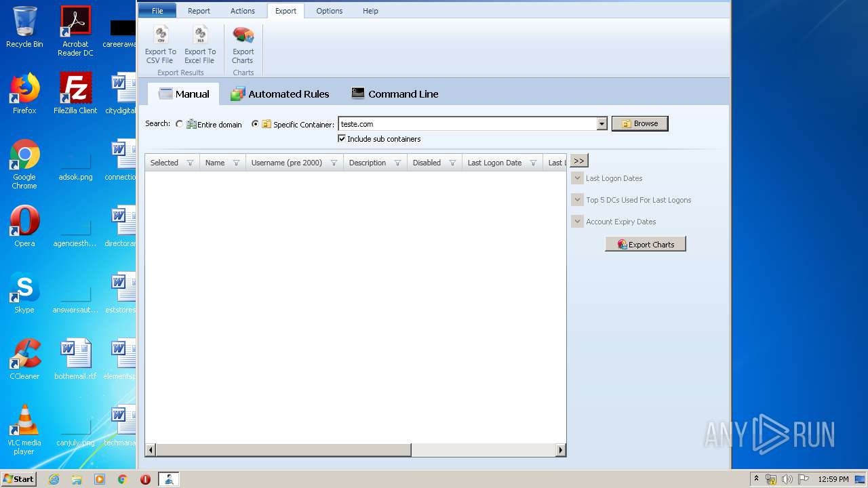Image resolution: width=868 pixels, height=488 pixels.
Task: Open the File menu
Action: (157, 11)
